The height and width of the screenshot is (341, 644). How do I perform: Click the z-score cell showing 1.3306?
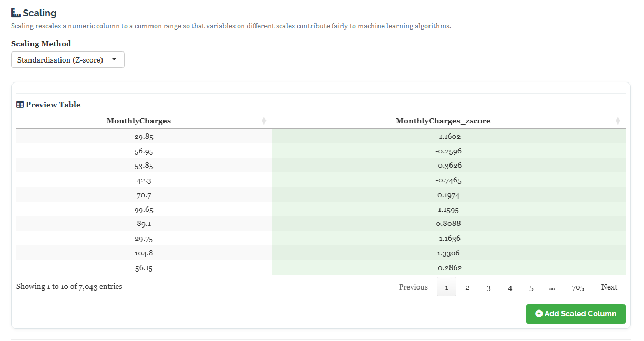tap(448, 253)
